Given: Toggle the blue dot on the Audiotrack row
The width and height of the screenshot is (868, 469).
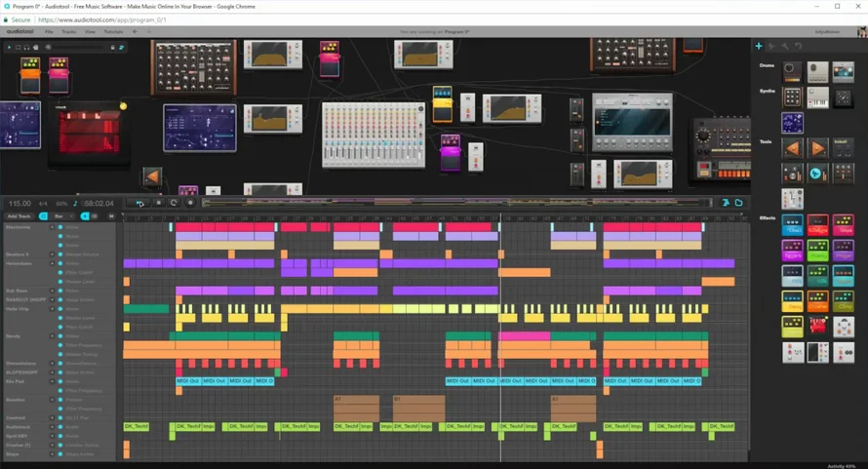Looking at the screenshot, I should [x=60, y=426].
